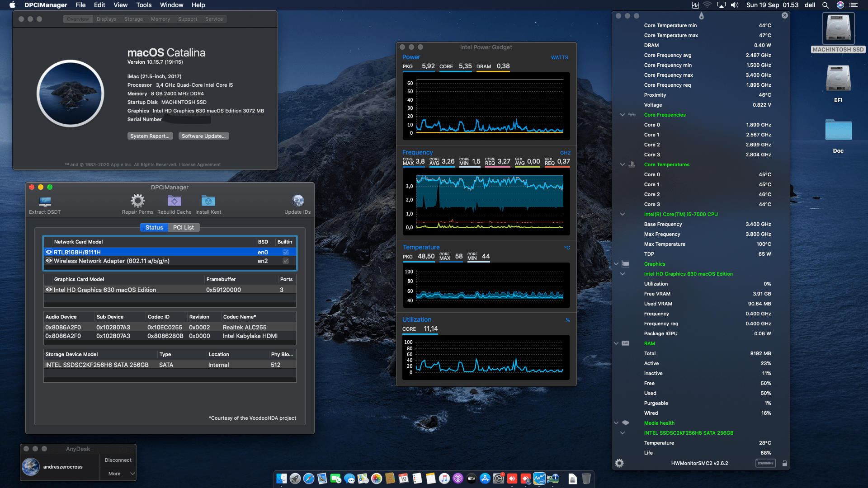
Task: Open App Store in the Dock
Action: 485,479
